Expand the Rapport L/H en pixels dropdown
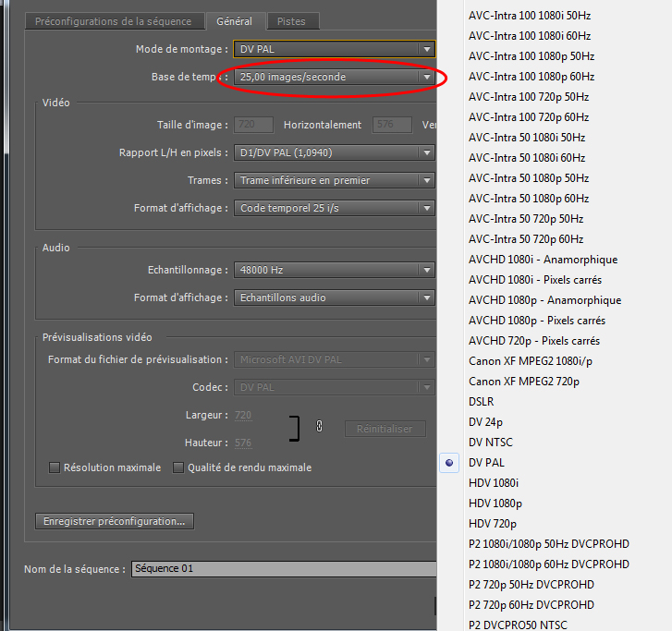Viewport: 672px width, 631px height. 335,153
